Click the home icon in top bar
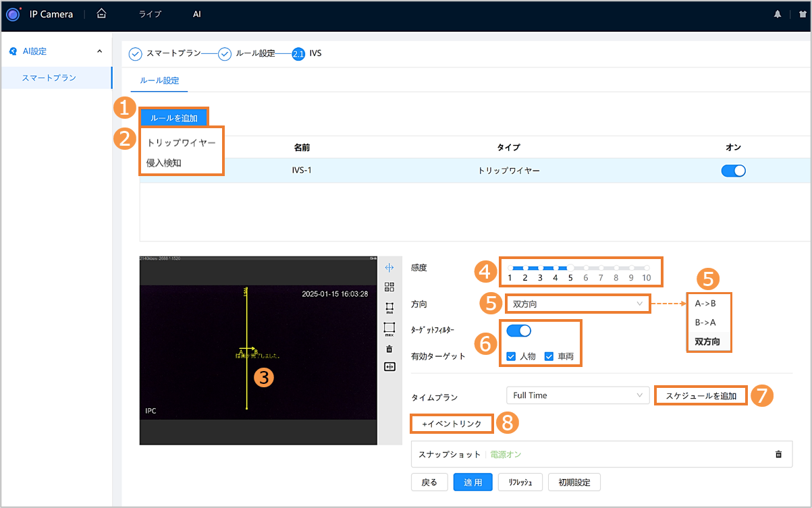This screenshot has height=508, width=812. (x=101, y=13)
